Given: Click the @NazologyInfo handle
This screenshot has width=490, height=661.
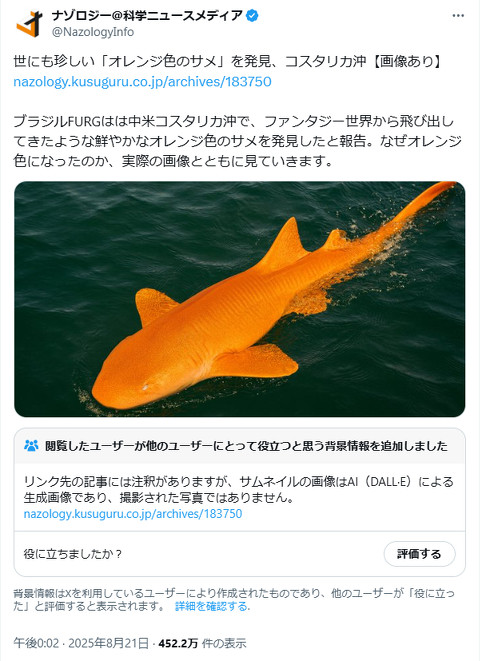Looking at the screenshot, I should click(93, 32).
